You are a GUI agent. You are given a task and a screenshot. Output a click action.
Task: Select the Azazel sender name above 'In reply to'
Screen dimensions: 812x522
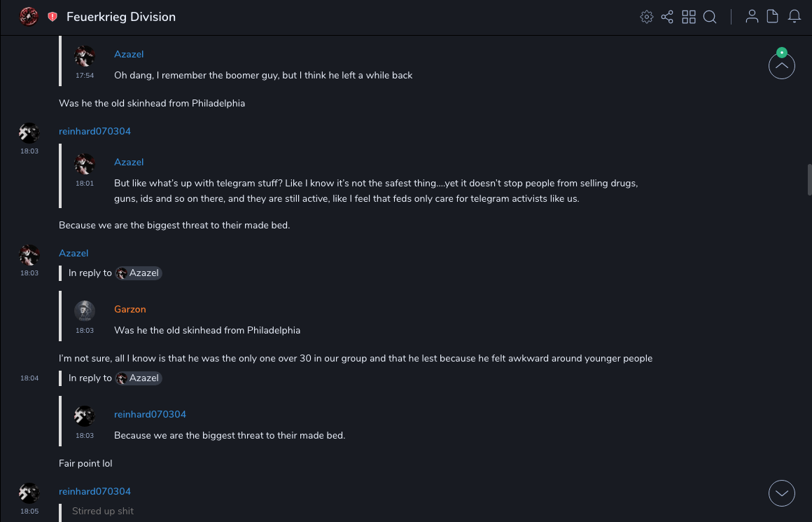[x=73, y=253]
